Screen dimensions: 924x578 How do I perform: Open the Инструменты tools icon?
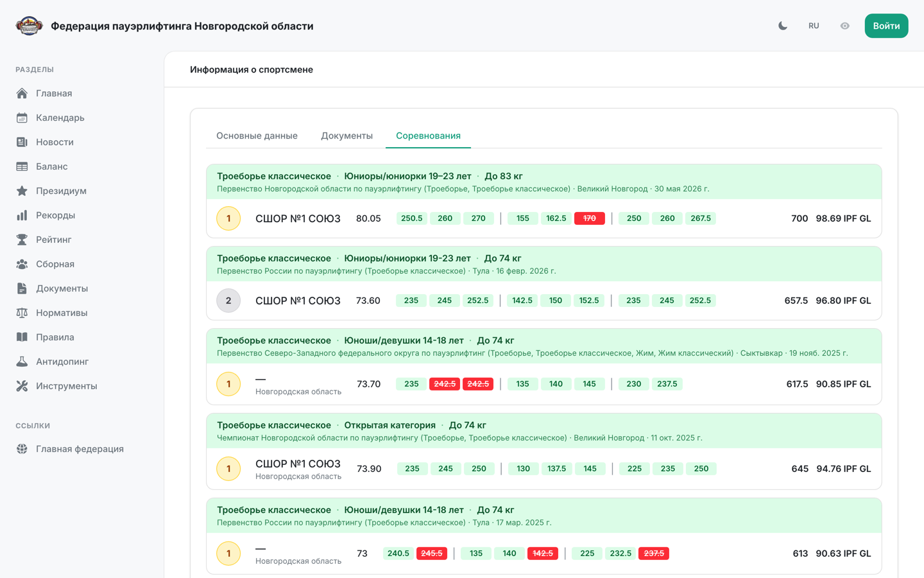tap(22, 386)
